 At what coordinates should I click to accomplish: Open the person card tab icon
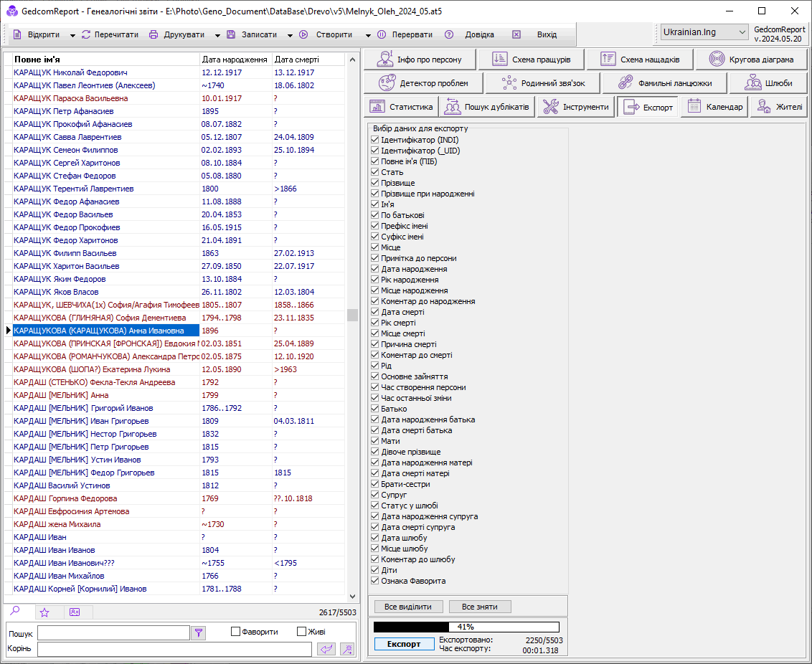(75, 612)
